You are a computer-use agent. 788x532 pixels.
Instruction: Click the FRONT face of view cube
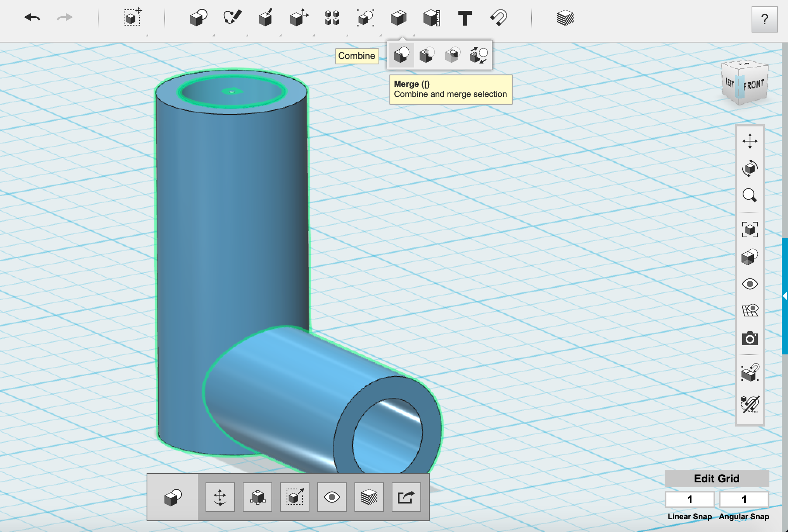point(754,85)
